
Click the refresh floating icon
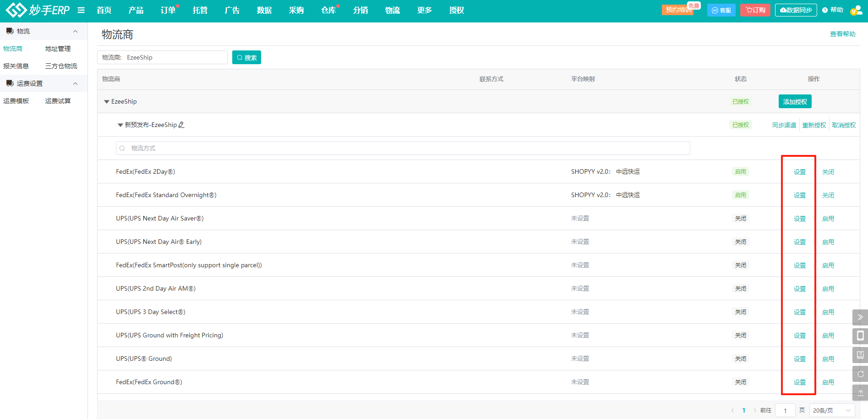point(860,374)
